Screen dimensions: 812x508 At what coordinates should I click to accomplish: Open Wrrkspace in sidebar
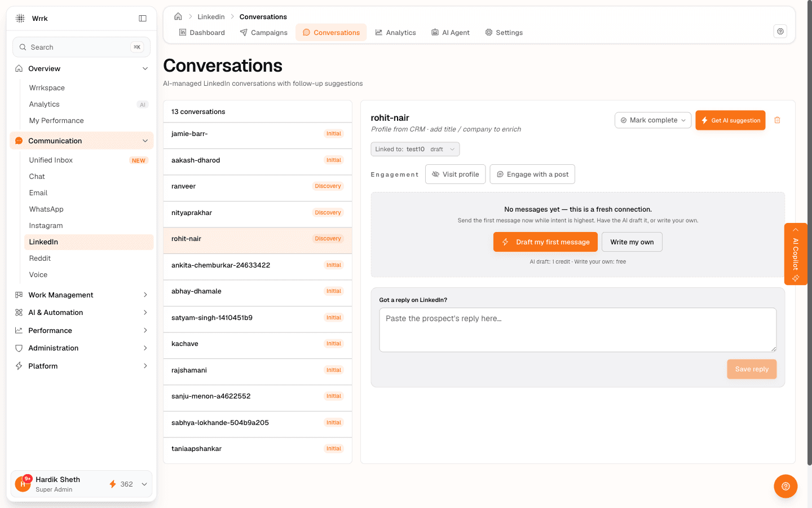89,88
